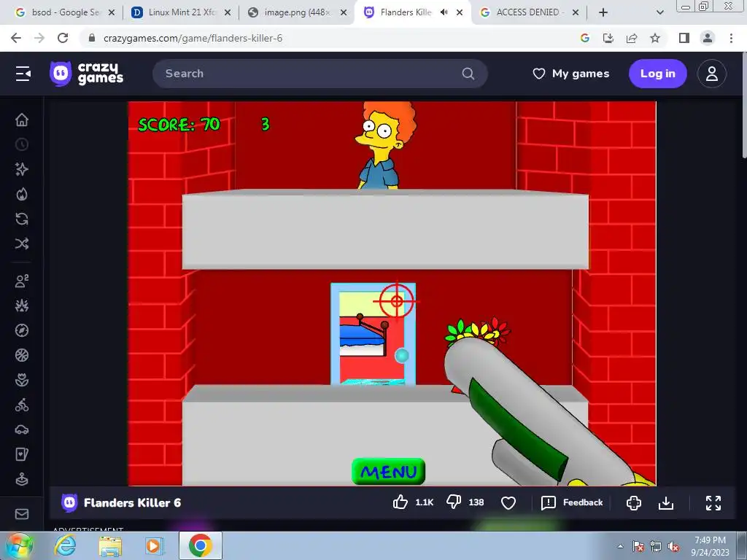Open Windows Explorer folder on taskbar

tap(110, 545)
